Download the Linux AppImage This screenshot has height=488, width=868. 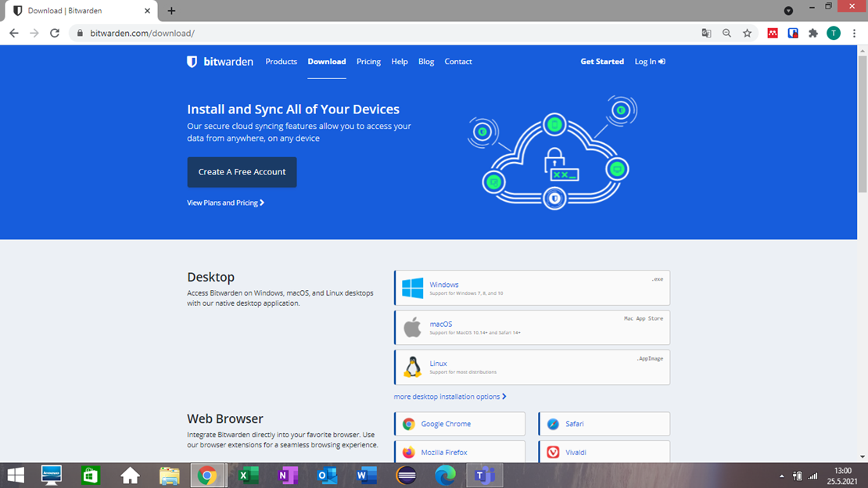click(x=532, y=367)
